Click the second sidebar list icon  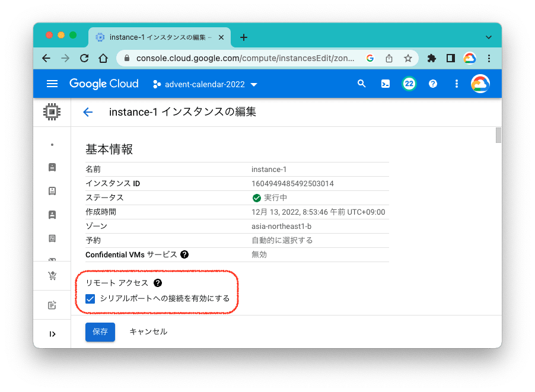52,191
